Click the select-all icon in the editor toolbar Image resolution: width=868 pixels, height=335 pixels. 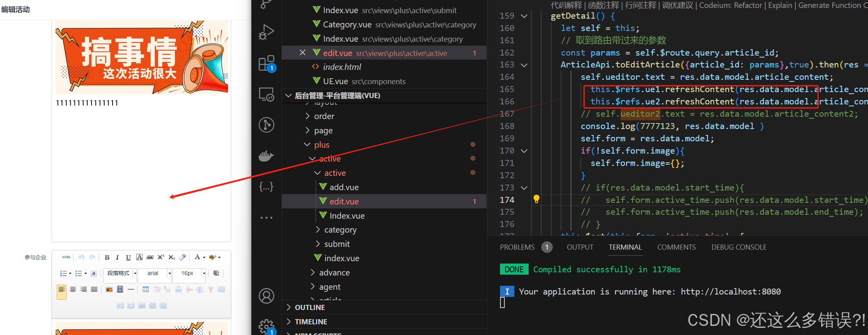click(x=94, y=273)
